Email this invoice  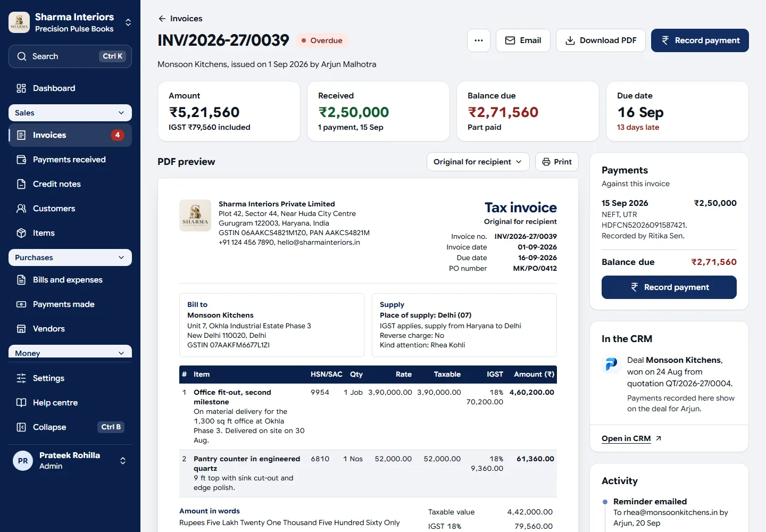(x=523, y=40)
